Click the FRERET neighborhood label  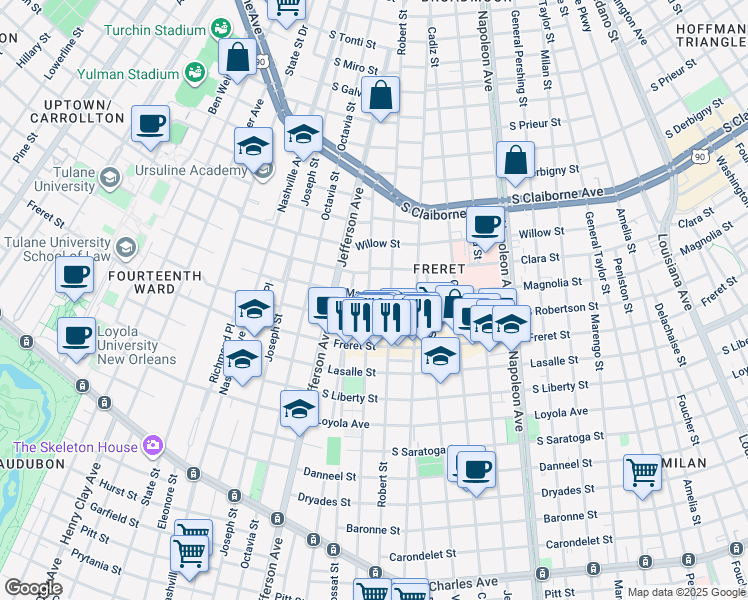(x=439, y=269)
